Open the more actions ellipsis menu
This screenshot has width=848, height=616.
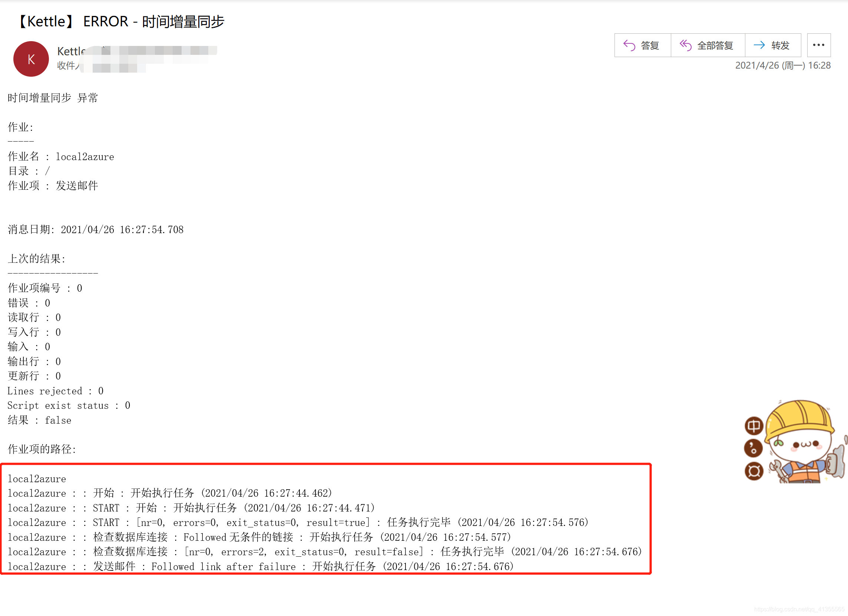point(818,45)
